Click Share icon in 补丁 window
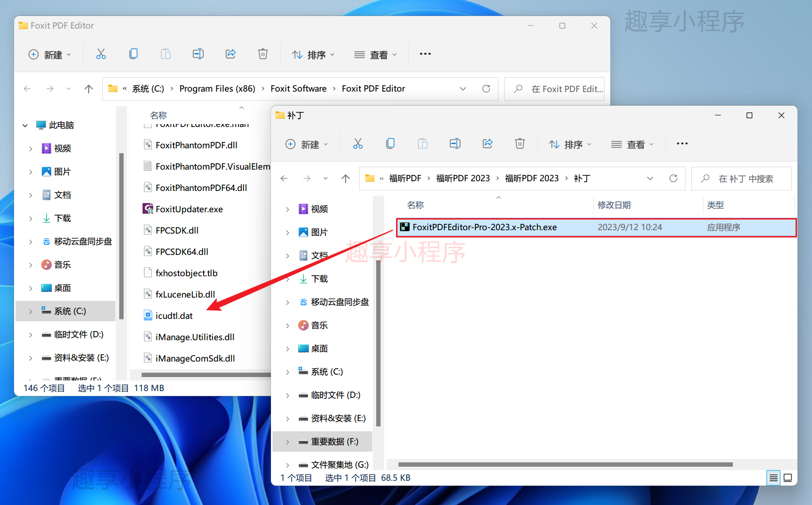Screen dimensions: 812x505 click(488, 143)
